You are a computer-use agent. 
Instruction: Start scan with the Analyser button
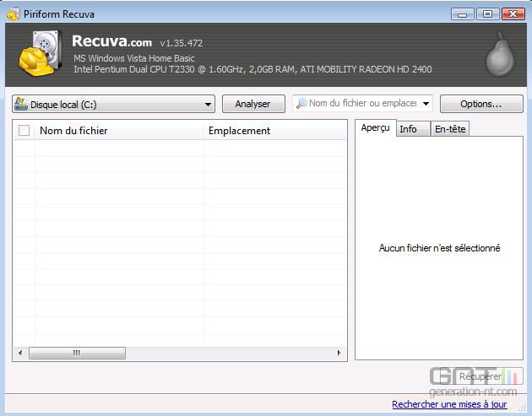point(253,104)
